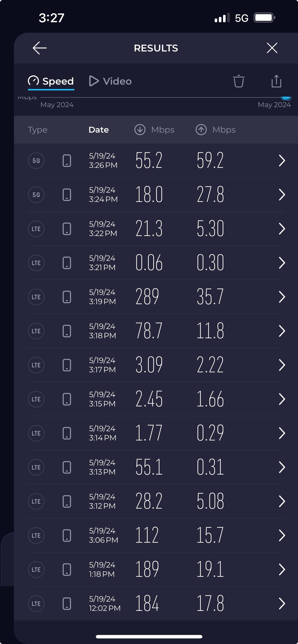Image resolution: width=298 pixels, height=644 pixels.
Task: Sort by the Type column header
Action: point(38,130)
